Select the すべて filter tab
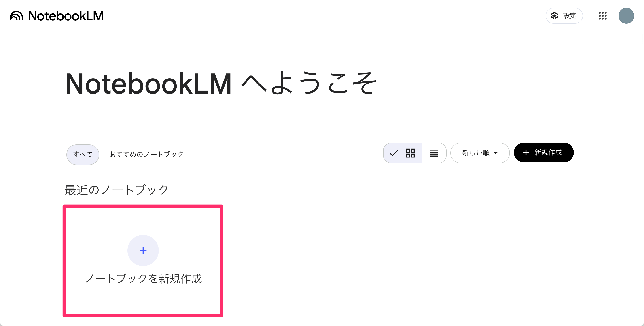The width and height of the screenshot is (644, 326). tap(83, 155)
